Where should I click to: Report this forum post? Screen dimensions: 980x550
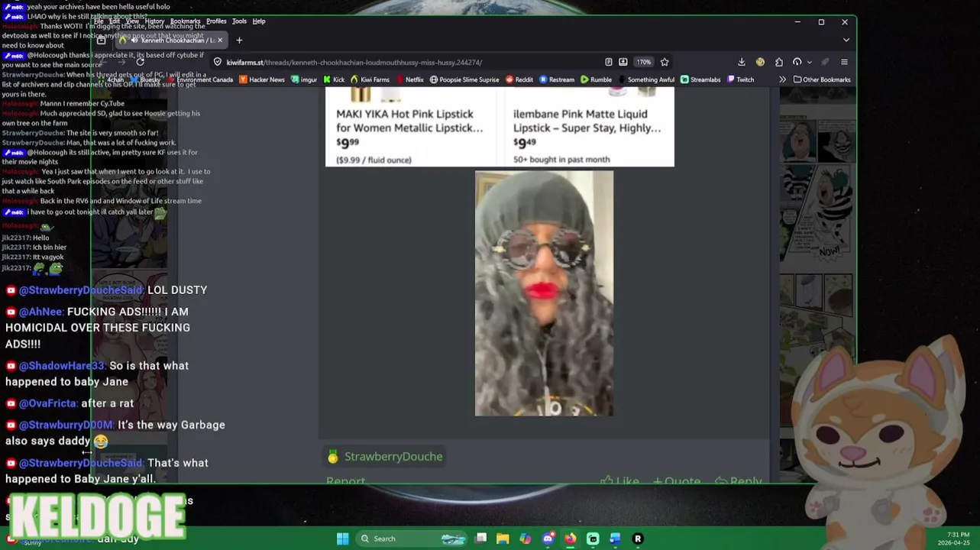coord(345,480)
